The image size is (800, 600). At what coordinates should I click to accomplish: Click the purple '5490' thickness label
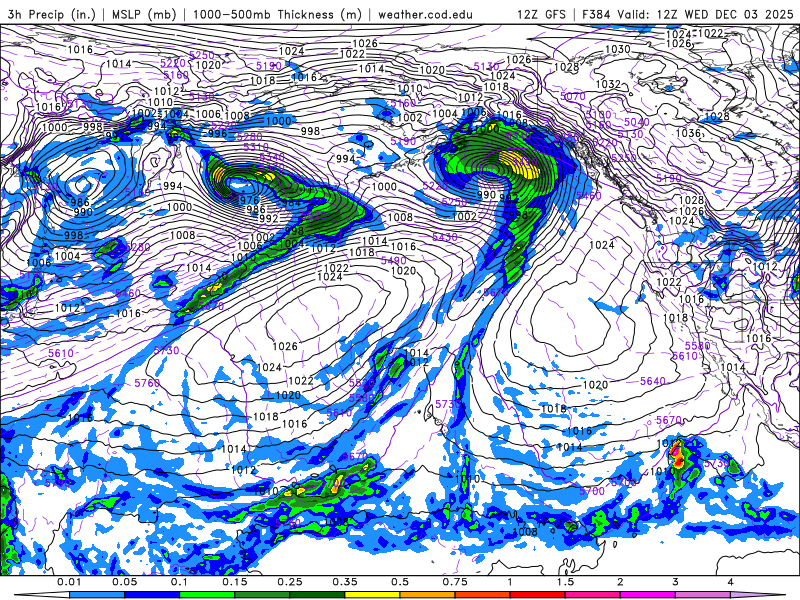coord(393,261)
